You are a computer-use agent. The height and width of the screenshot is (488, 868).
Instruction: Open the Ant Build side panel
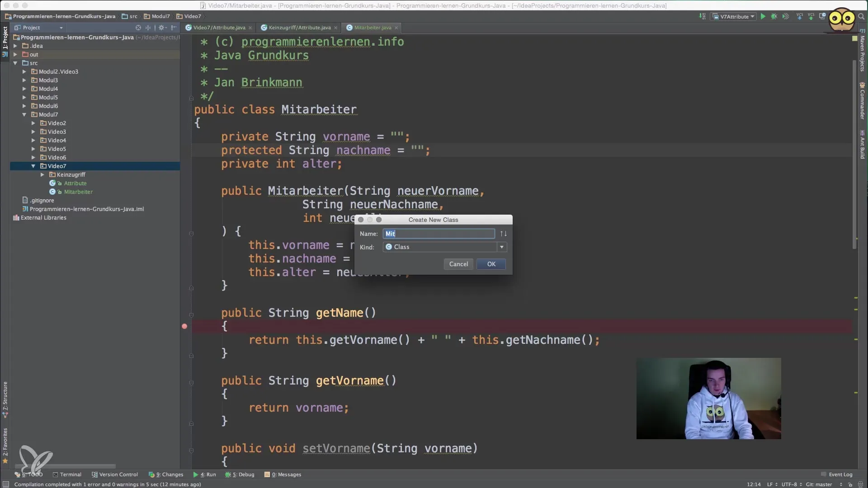862,145
